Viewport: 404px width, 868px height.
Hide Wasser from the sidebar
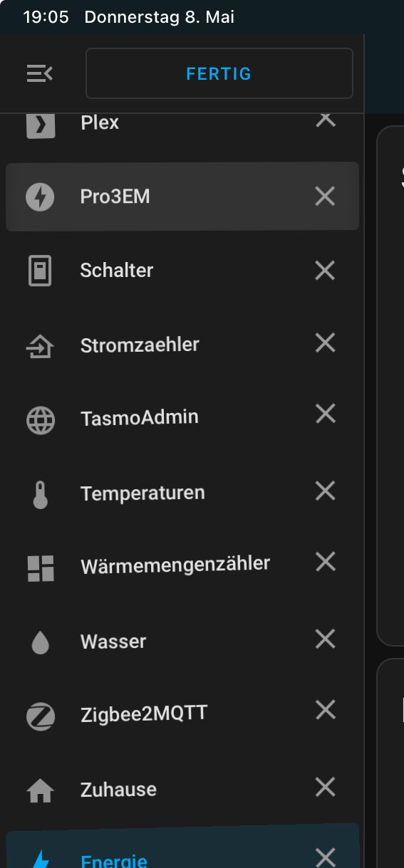[325, 639]
